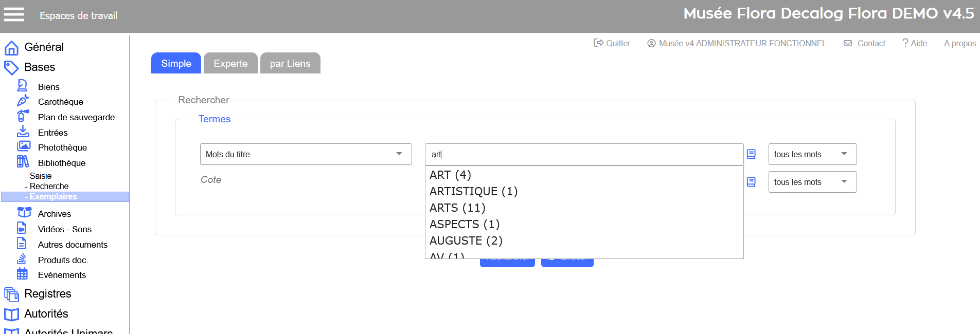Open the Aide help link
Viewport: 980px width, 334px height.
coord(915,43)
